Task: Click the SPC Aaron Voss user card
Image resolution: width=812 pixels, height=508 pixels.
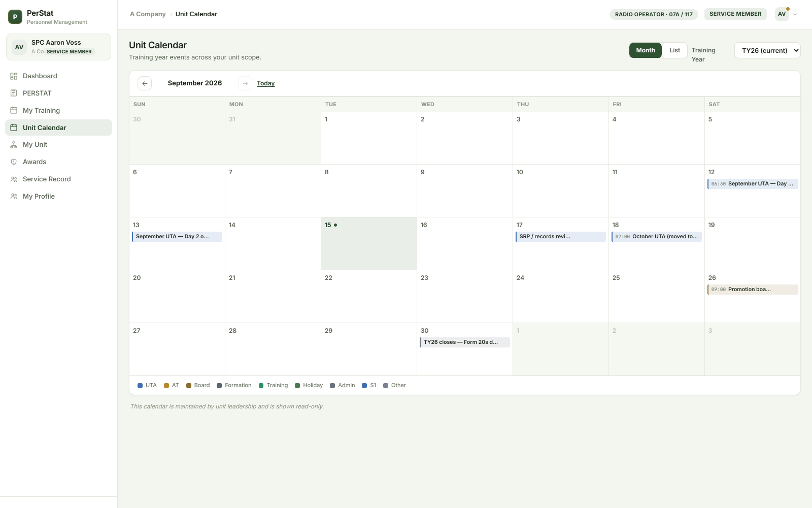Action: tap(58, 47)
